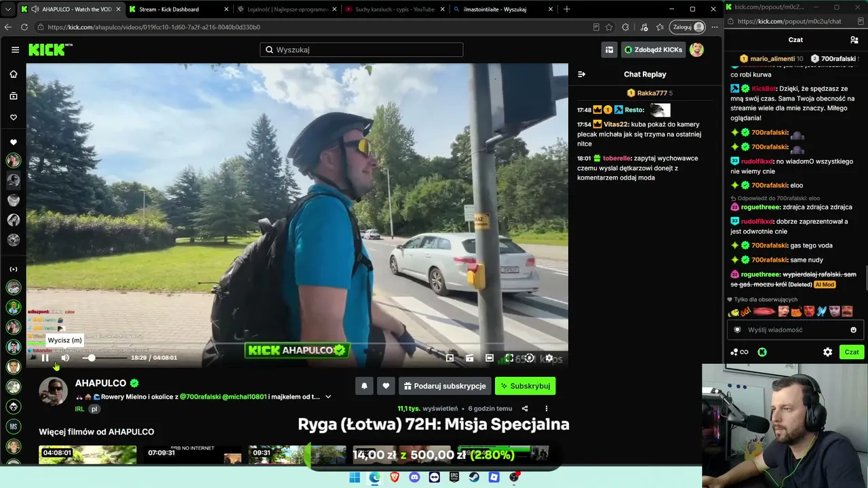This screenshot has width=868, height=488.
Task: Open the Kick hamburger sidebar menu
Action: tap(15, 49)
